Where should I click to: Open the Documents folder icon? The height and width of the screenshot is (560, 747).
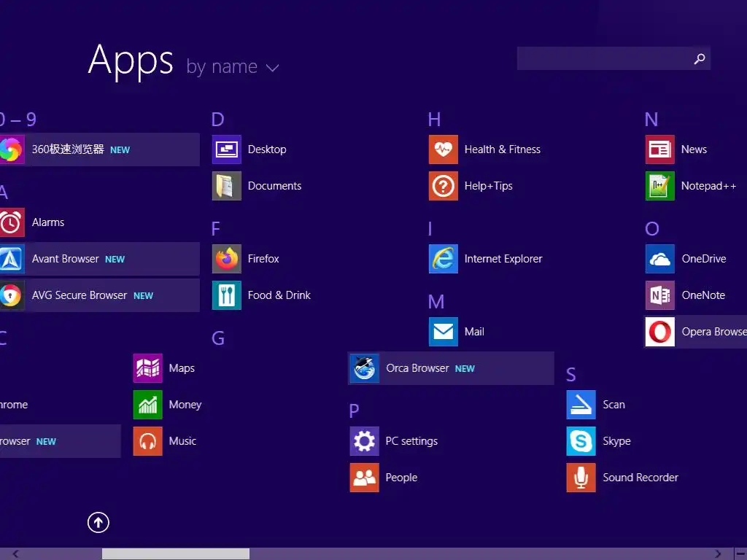(227, 186)
